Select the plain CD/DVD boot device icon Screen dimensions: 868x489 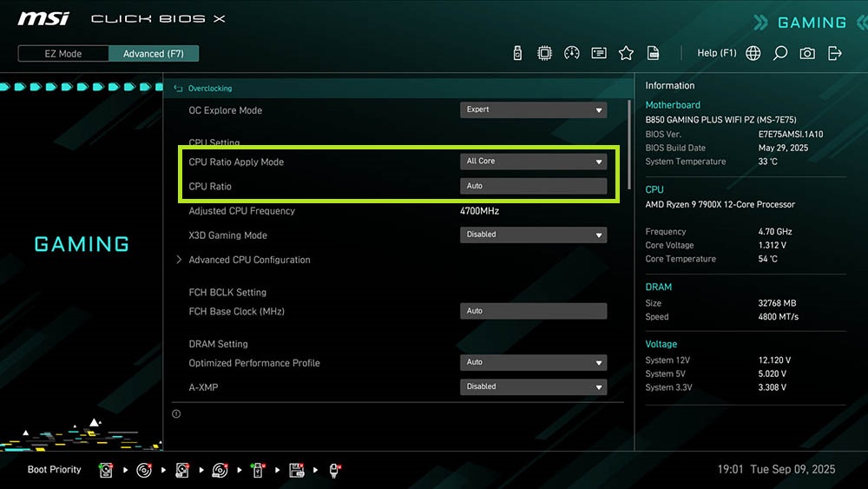point(144,470)
